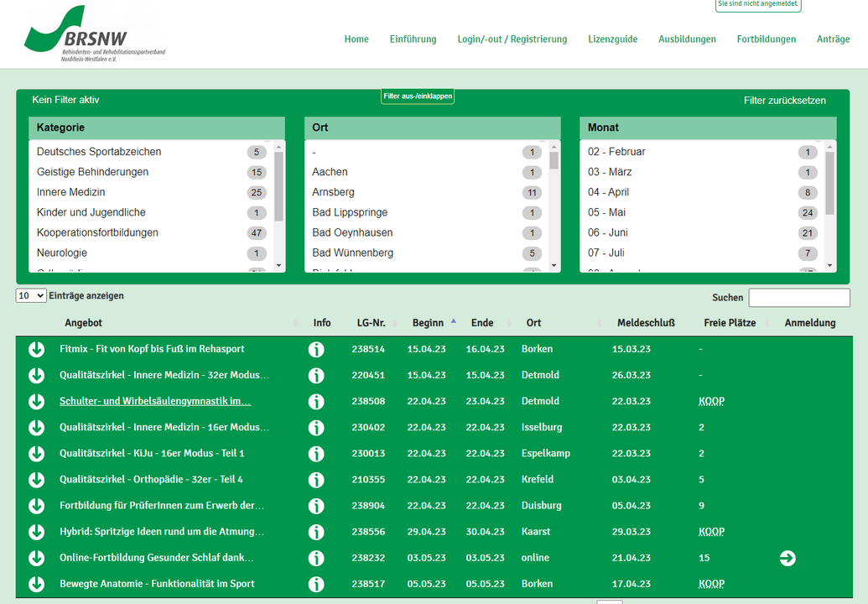Viewport: 868px width, 604px height.
Task: Expand details arrow for Hybrid: Spritzige Ideen row
Action: click(37, 532)
